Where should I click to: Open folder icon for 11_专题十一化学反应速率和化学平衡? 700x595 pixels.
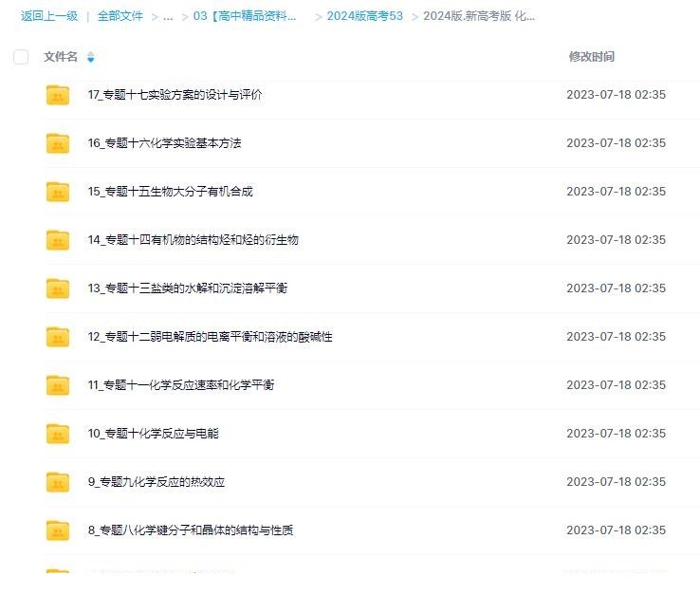pos(58,385)
